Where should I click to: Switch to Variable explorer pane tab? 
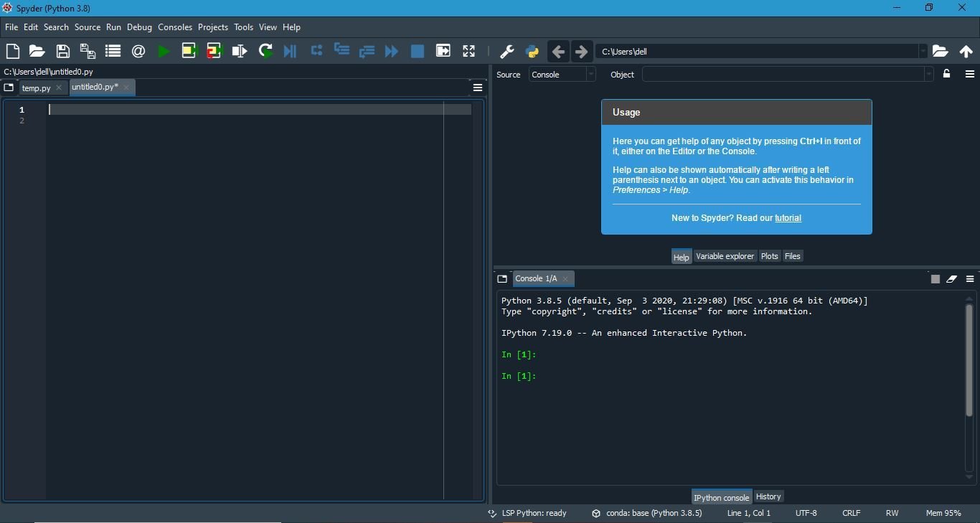pyautogui.click(x=725, y=256)
